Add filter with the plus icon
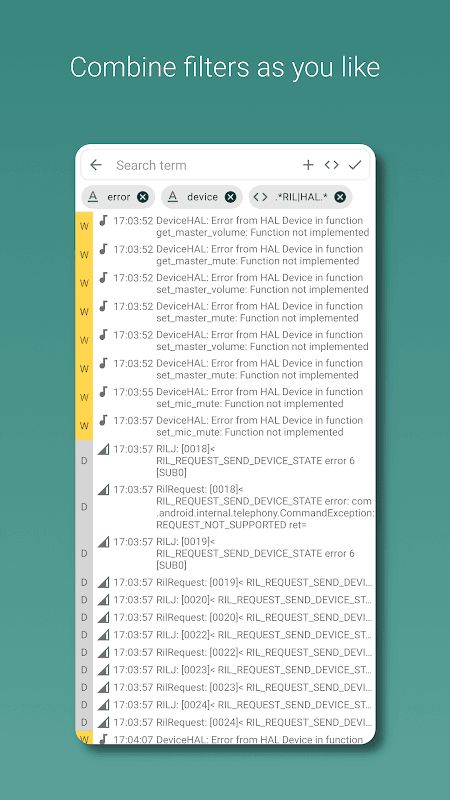450x800 pixels. click(308, 165)
